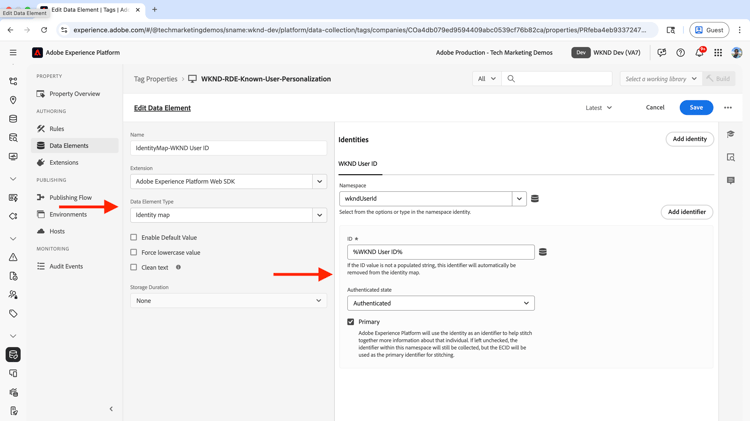Image resolution: width=750 pixels, height=421 pixels.
Task: Click the Save button
Action: [696, 108]
